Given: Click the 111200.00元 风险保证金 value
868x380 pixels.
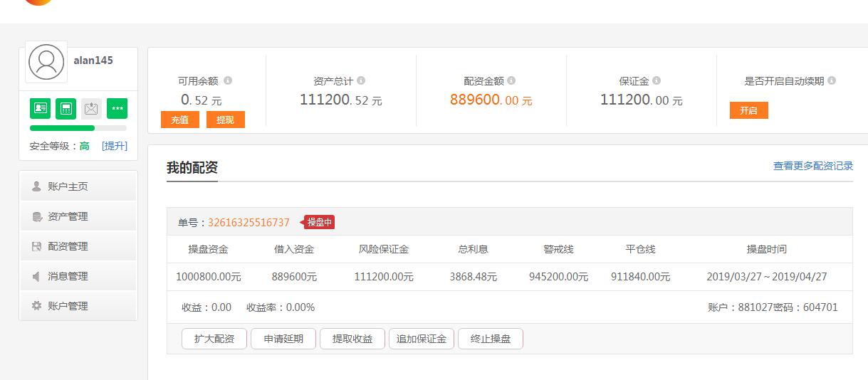Looking at the screenshot, I should coord(384,277).
